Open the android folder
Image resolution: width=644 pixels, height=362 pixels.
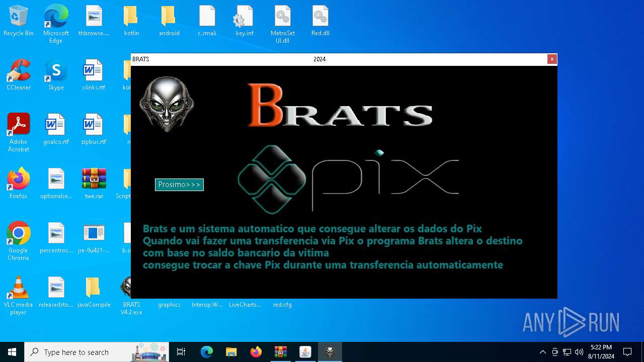click(x=169, y=21)
